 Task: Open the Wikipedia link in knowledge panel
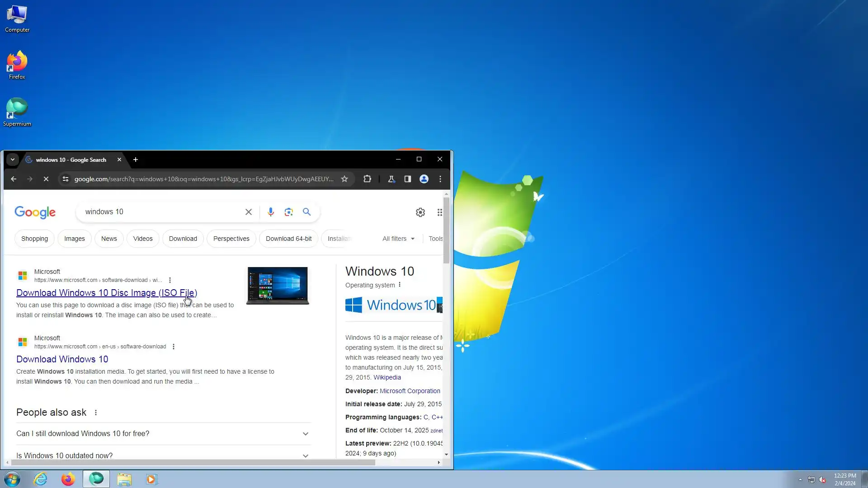coord(387,377)
